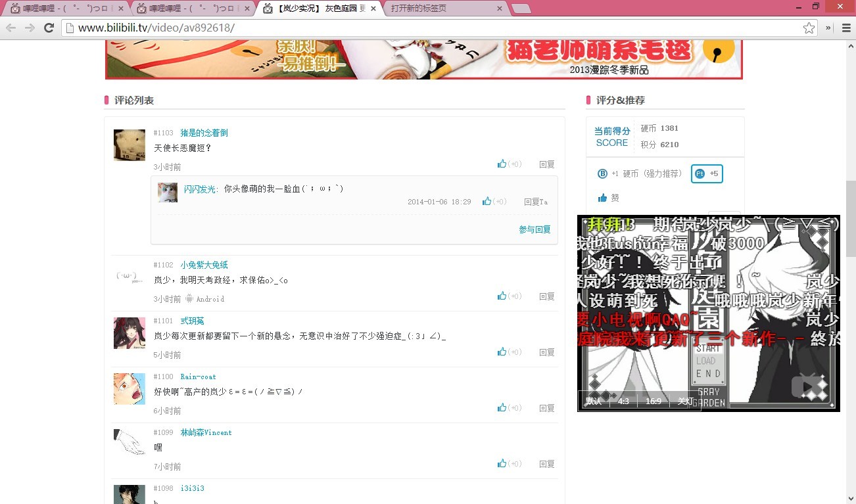Image resolution: width=856 pixels, height=504 pixels.
Task: Expand the browser toolbar overflow chevron
Action: pos(828,28)
